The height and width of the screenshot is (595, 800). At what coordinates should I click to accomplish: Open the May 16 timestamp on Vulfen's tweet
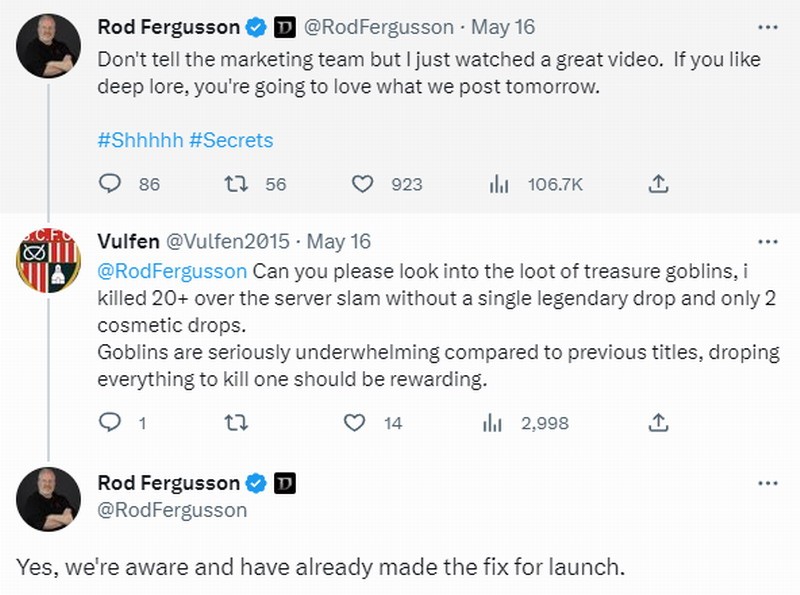coord(339,242)
